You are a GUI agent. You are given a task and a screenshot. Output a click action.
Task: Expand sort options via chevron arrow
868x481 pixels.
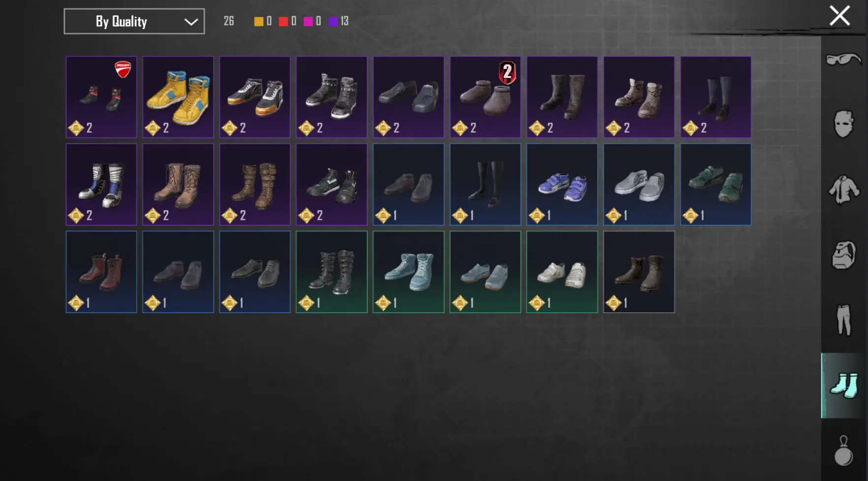click(x=191, y=22)
